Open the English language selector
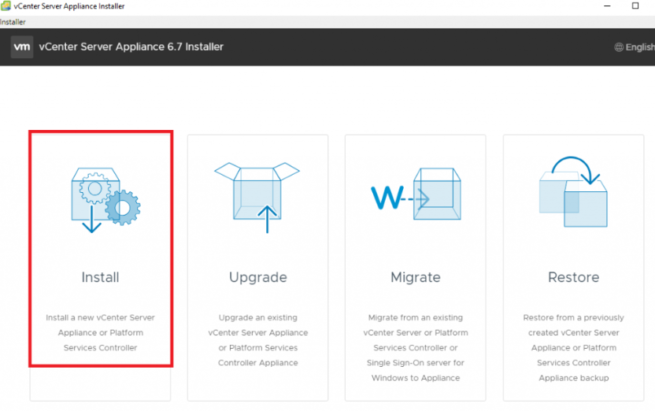 tap(635, 47)
